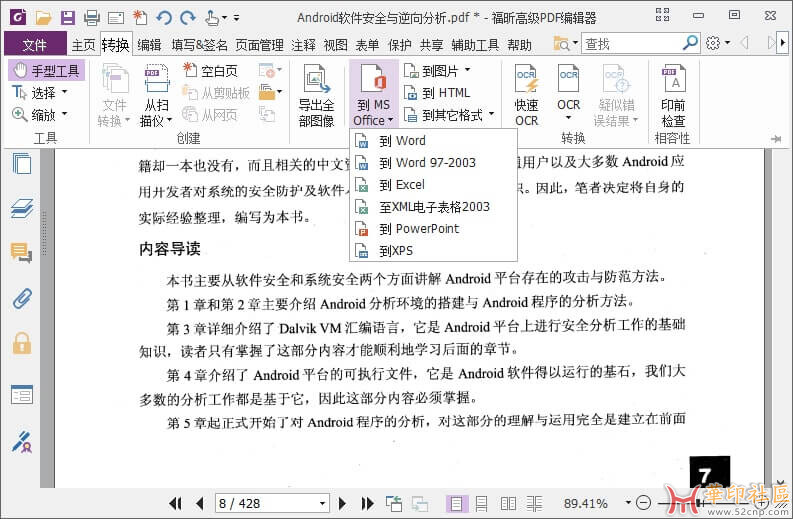
Task: Go to the first page
Action: coord(175,503)
